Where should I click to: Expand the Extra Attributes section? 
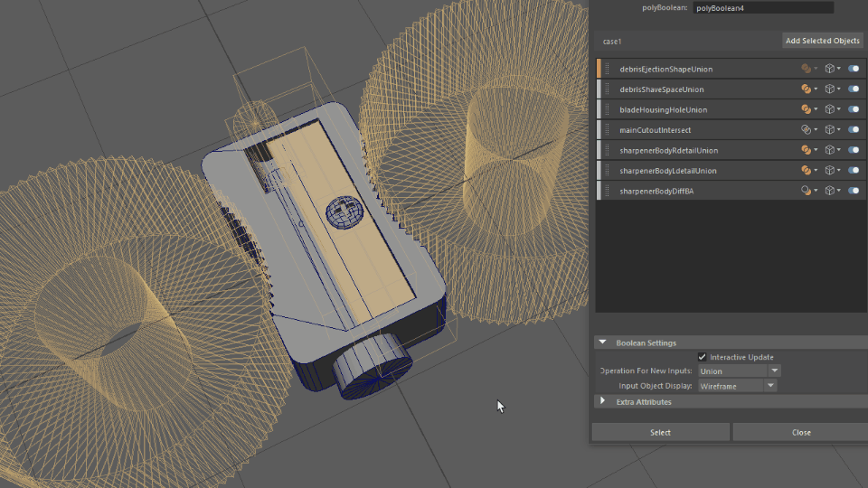(x=603, y=401)
